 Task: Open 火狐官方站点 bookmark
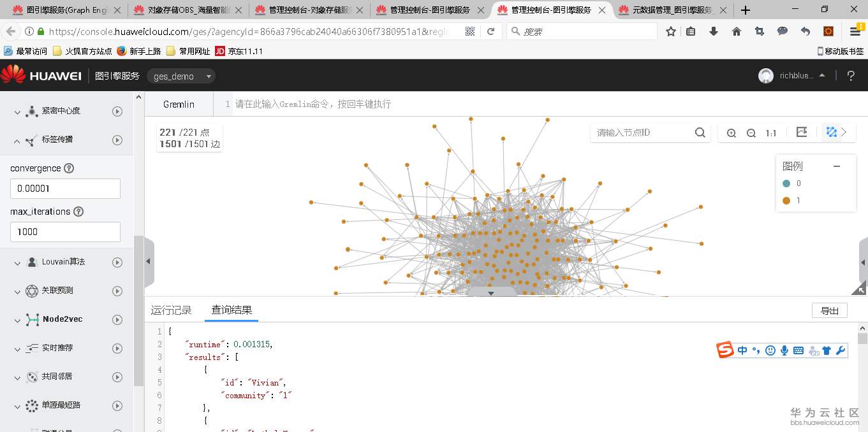[x=82, y=51]
